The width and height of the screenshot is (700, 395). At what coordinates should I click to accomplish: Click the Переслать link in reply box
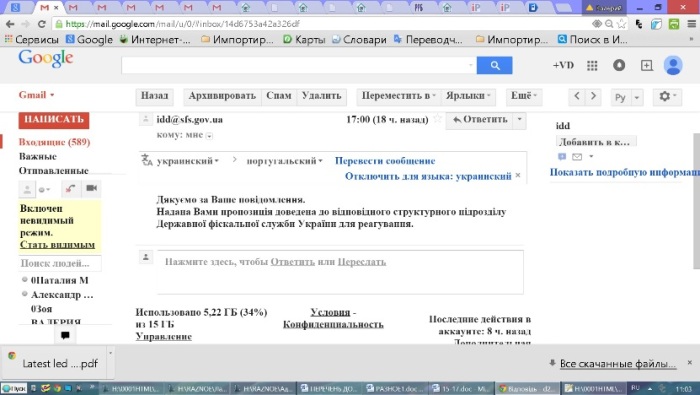point(362,262)
